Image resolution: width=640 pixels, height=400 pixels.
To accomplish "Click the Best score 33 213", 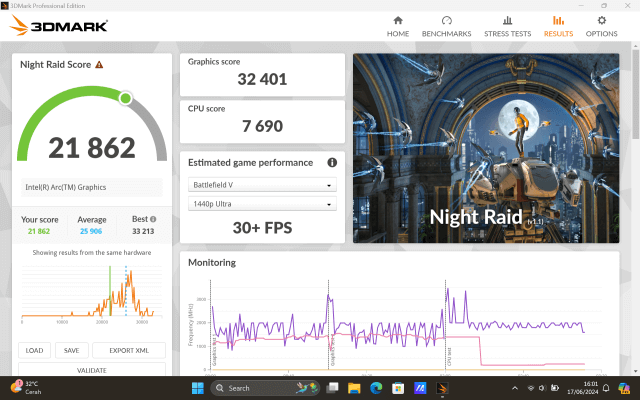I will tap(143, 231).
